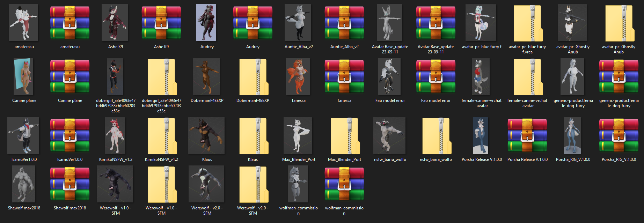Click the Klaus image thumbnail
The height and width of the screenshot is (223, 644).
[206, 135]
